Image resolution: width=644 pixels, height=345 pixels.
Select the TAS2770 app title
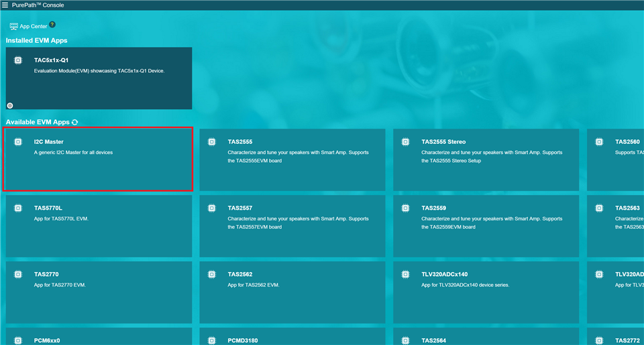(46, 275)
